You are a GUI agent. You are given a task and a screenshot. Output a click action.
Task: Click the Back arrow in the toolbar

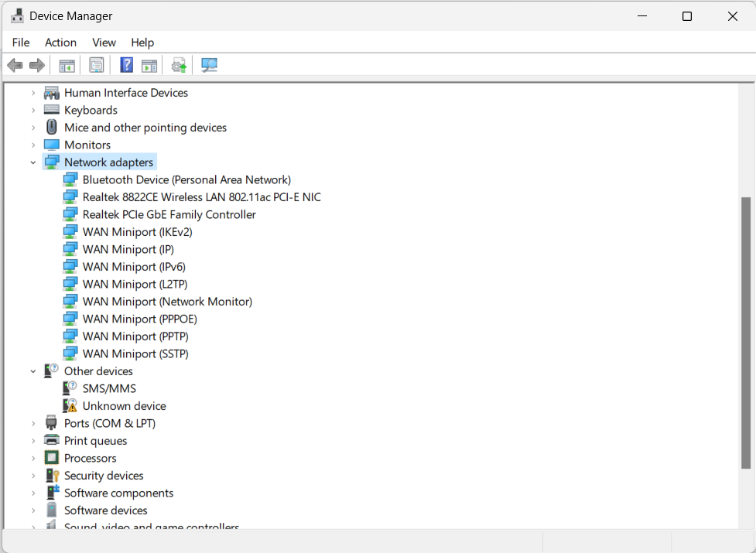[x=15, y=66]
